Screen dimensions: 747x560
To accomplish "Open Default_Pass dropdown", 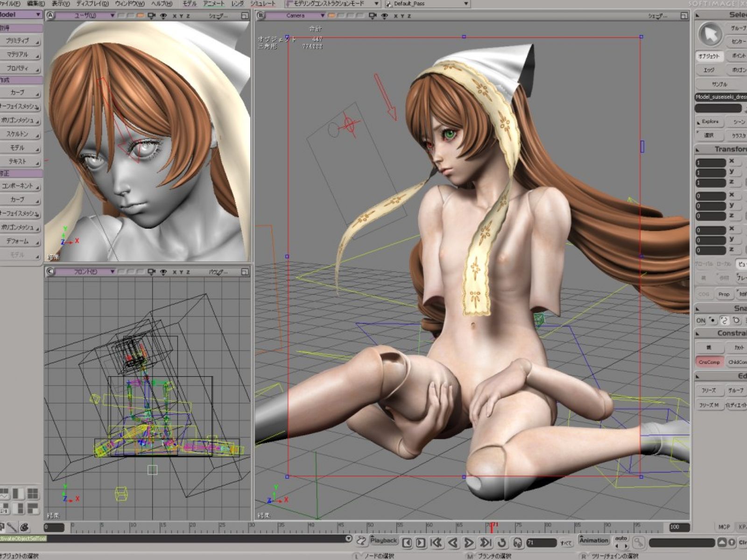I will point(427,4).
